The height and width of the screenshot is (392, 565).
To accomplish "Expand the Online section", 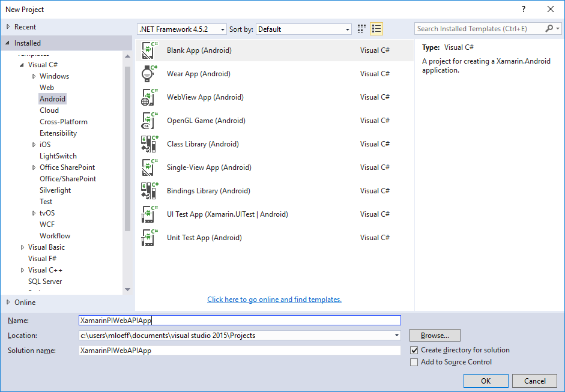I will tap(8, 303).
